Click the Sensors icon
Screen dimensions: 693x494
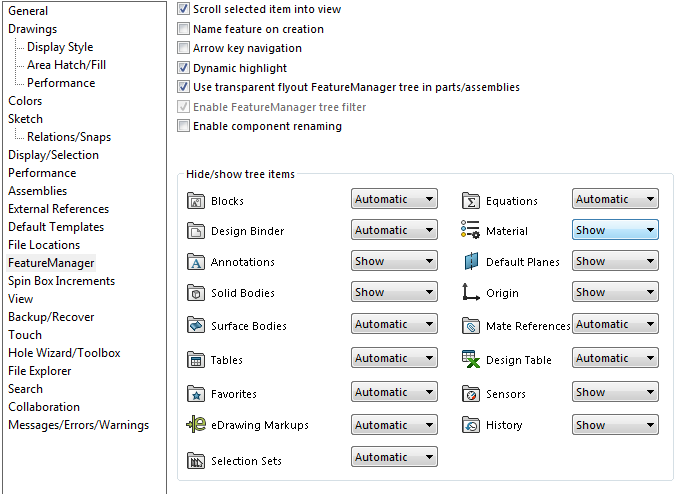click(471, 394)
